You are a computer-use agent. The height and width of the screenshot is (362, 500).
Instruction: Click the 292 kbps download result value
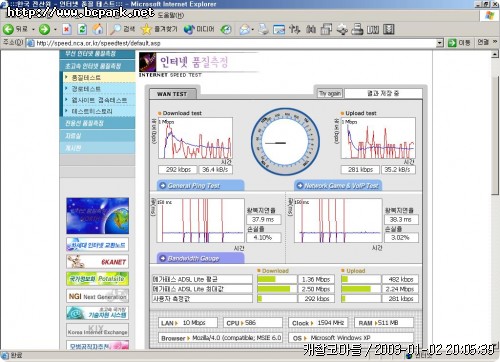(178, 170)
